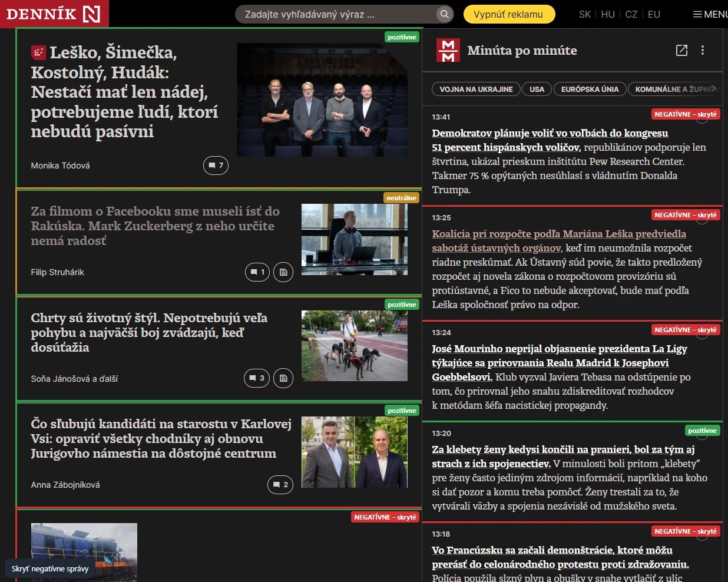Click the red Denník N plus icon beside Leško headline
Viewport: 728px width, 582px height.
tap(38, 52)
